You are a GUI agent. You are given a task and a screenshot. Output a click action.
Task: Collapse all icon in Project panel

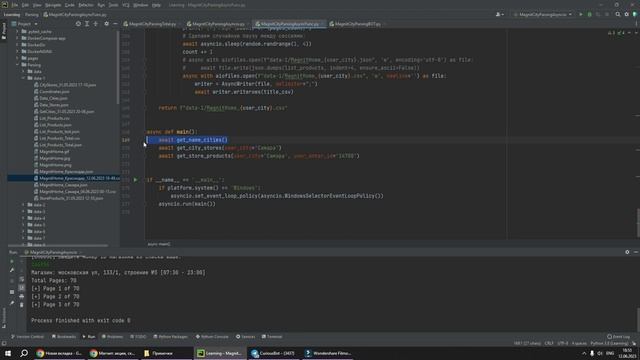click(96, 24)
